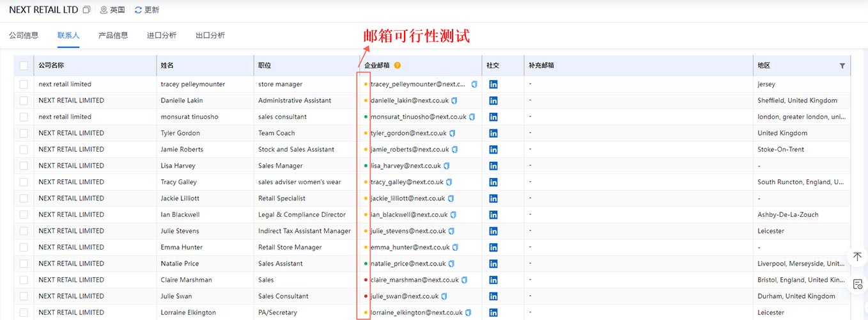Select the 联系人 tab
Viewport: 868px width, 320px height.
(x=68, y=35)
